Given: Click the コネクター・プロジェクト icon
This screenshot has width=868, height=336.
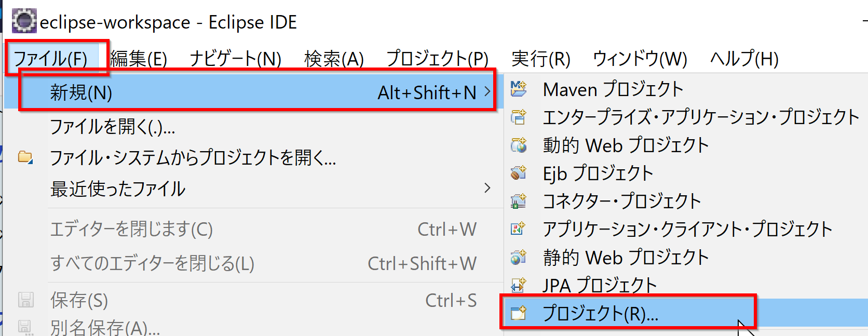Looking at the screenshot, I should pyautogui.click(x=518, y=201).
